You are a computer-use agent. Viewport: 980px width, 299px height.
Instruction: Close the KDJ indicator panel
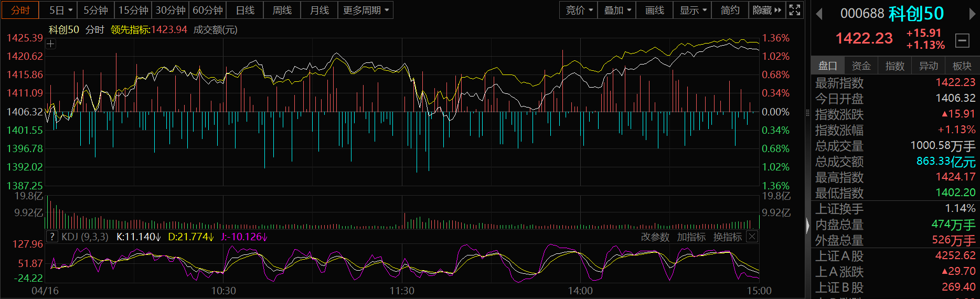coord(752,237)
